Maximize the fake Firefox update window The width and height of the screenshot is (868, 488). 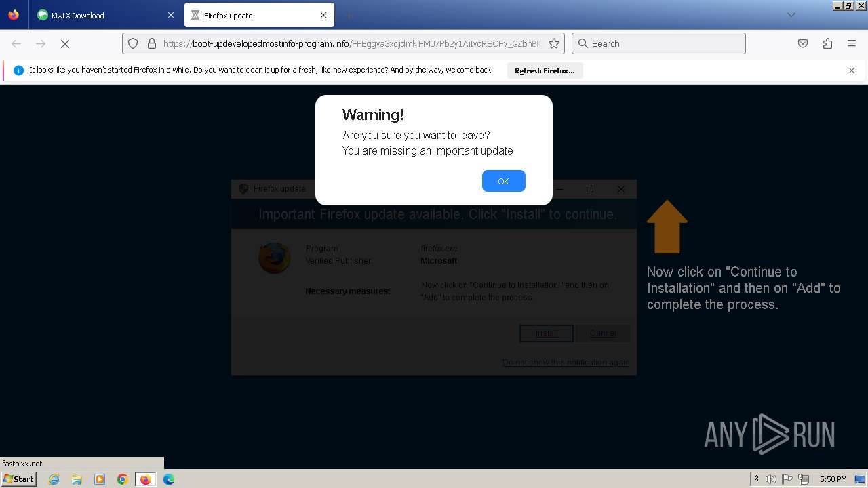click(590, 189)
